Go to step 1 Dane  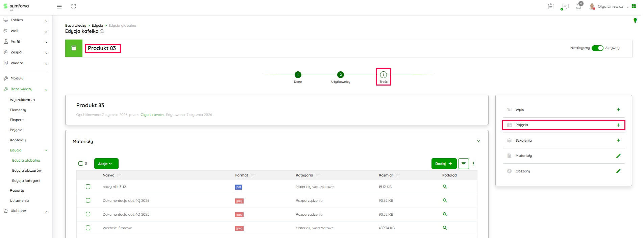click(x=298, y=75)
